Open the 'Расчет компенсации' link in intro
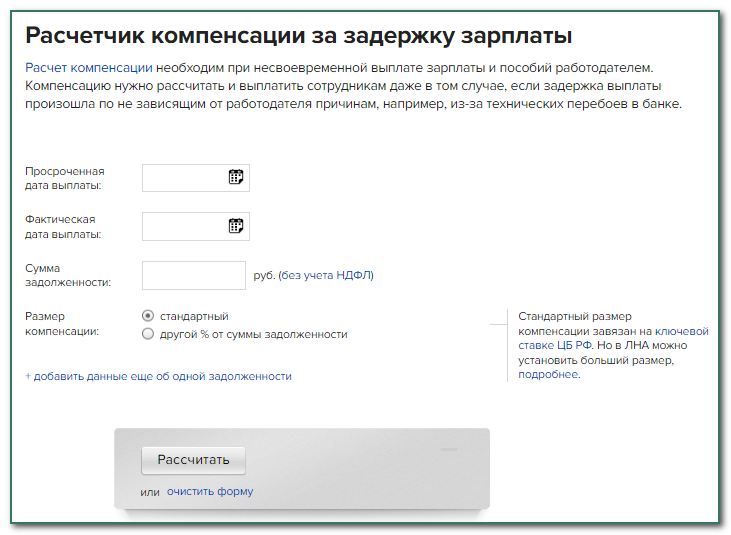Viewport: 731px width, 535px height. pos(88,68)
